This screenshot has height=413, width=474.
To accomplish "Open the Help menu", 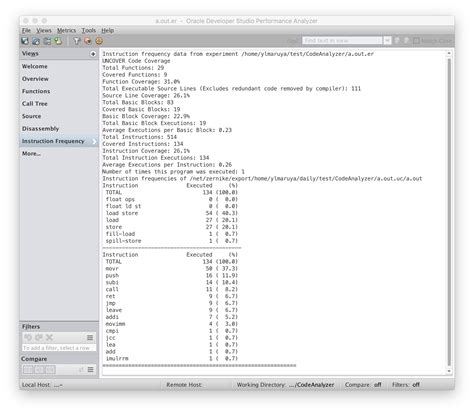I will click(107, 30).
